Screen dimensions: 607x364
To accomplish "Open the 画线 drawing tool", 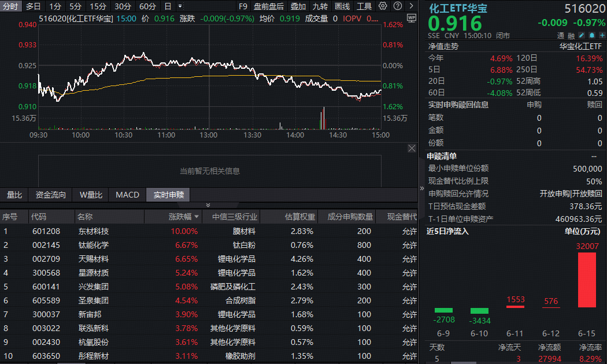I will pos(342,6).
